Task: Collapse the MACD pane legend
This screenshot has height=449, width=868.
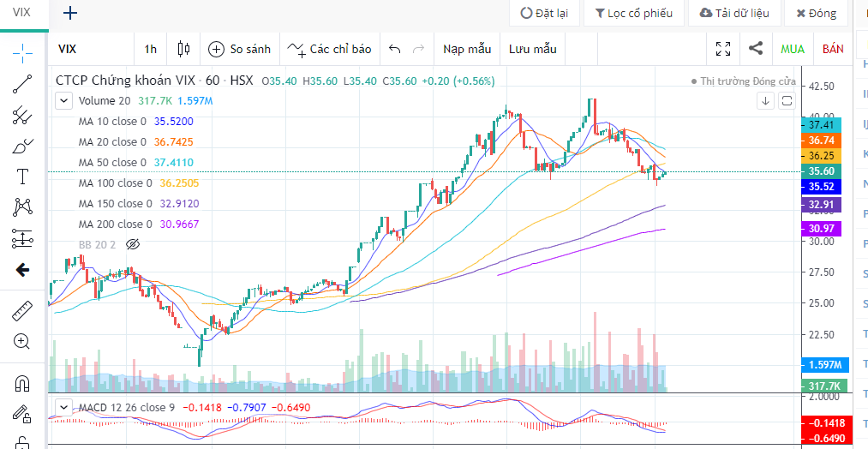Action: [x=63, y=407]
